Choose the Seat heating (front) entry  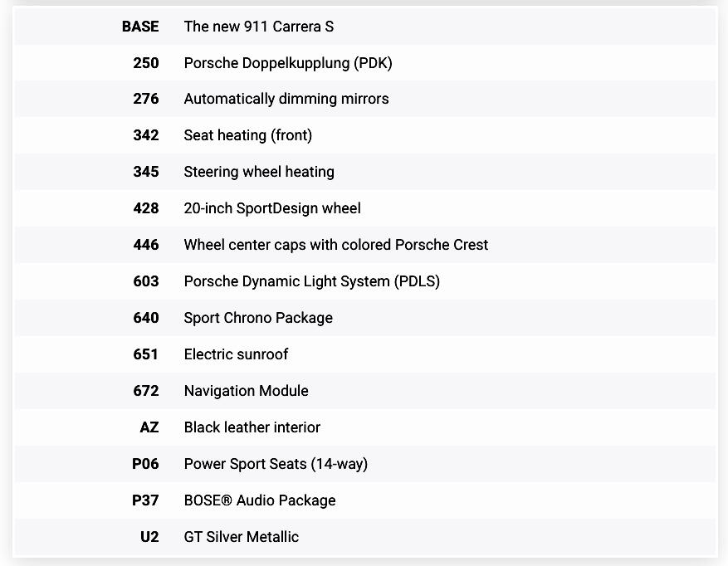248,135
